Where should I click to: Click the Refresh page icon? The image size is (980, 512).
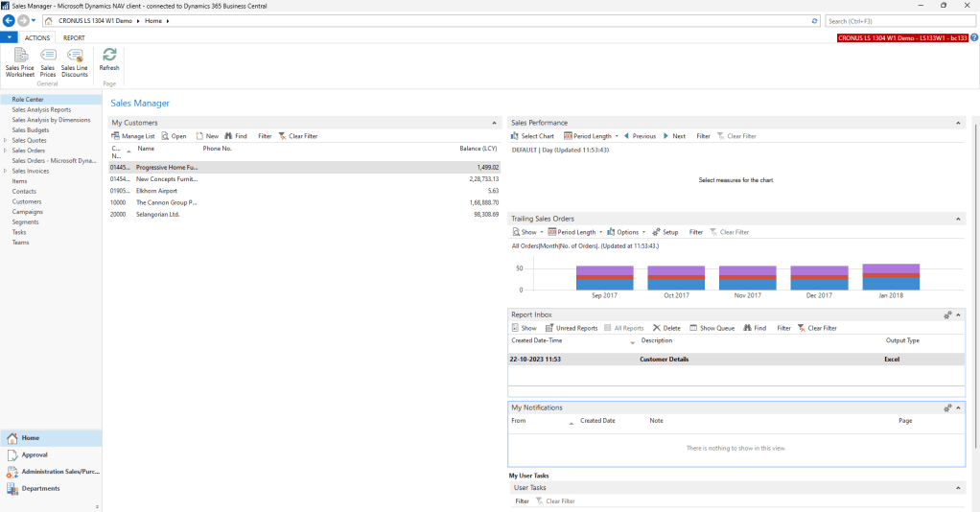pyautogui.click(x=109, y=59)
